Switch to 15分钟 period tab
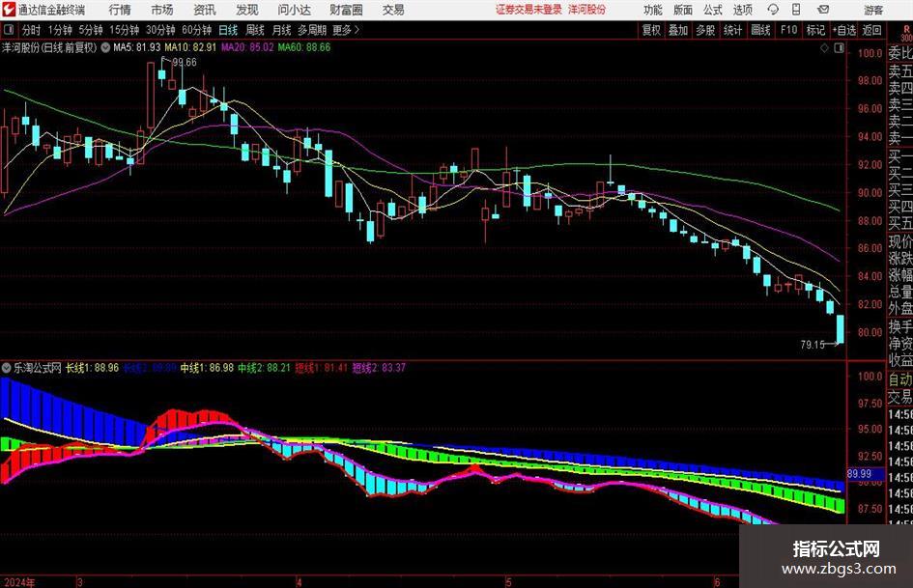913x588 pixels. (x=124, y=30)
